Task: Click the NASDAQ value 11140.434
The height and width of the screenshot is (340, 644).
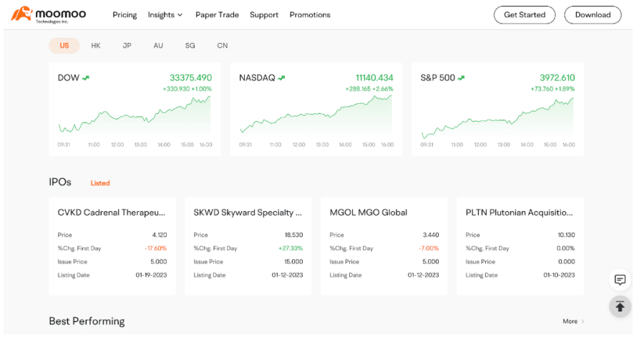Action: click(x=374, y=77)
